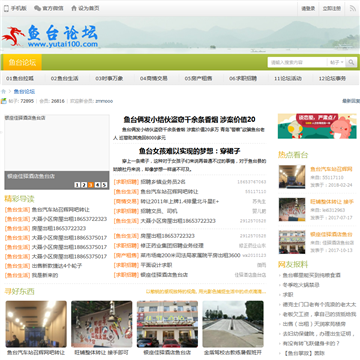
Task: Open 网友报料 item starting with 出售（出租）
Action: (x=314, y=324)
